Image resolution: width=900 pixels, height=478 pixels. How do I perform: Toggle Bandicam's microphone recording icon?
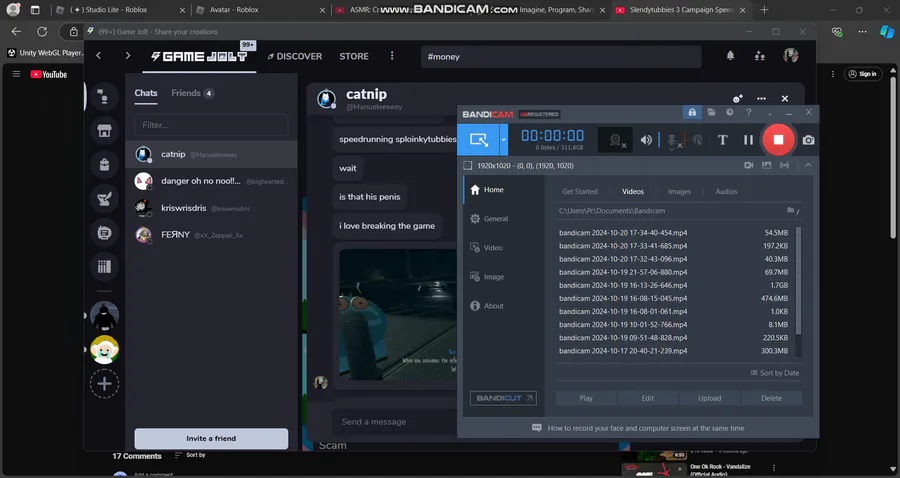pyautogui.click(x=672, y=140)
